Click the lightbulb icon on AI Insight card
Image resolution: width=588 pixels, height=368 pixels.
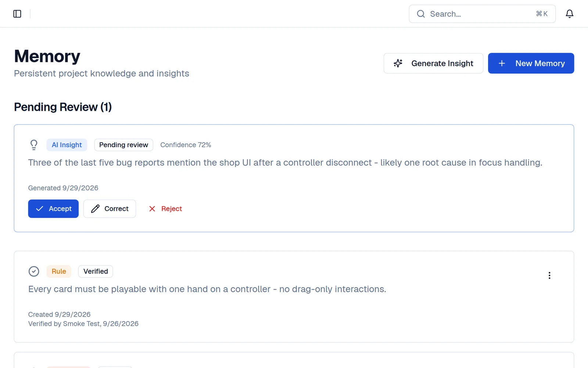(34, 145)
